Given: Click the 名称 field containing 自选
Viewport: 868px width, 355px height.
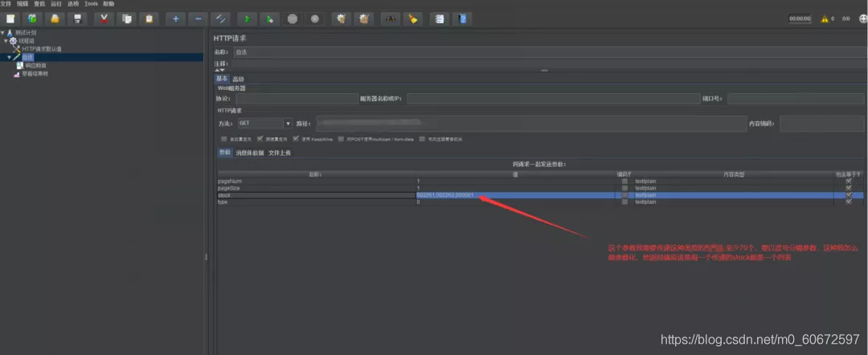Looking at the screenshot, I should 548,52.
